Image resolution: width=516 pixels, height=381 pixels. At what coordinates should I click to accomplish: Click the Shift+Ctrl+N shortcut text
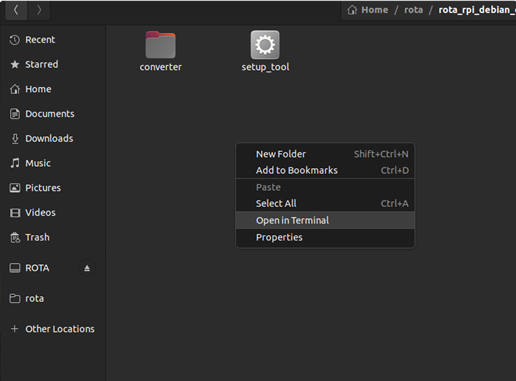click(x=381, y=154)
